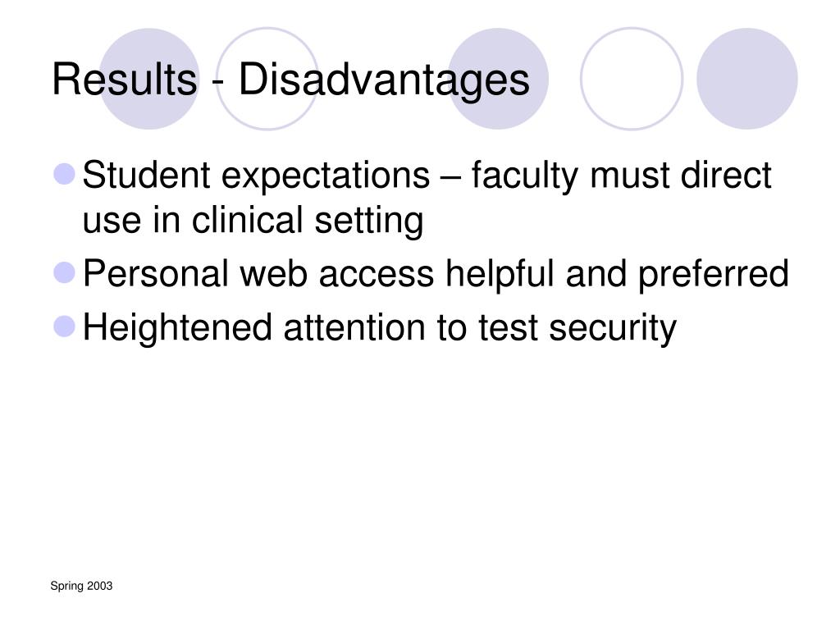This screenshot has height=630, width=840.
Task: Click the empty outlined circle near right
Action: (632, 79)
